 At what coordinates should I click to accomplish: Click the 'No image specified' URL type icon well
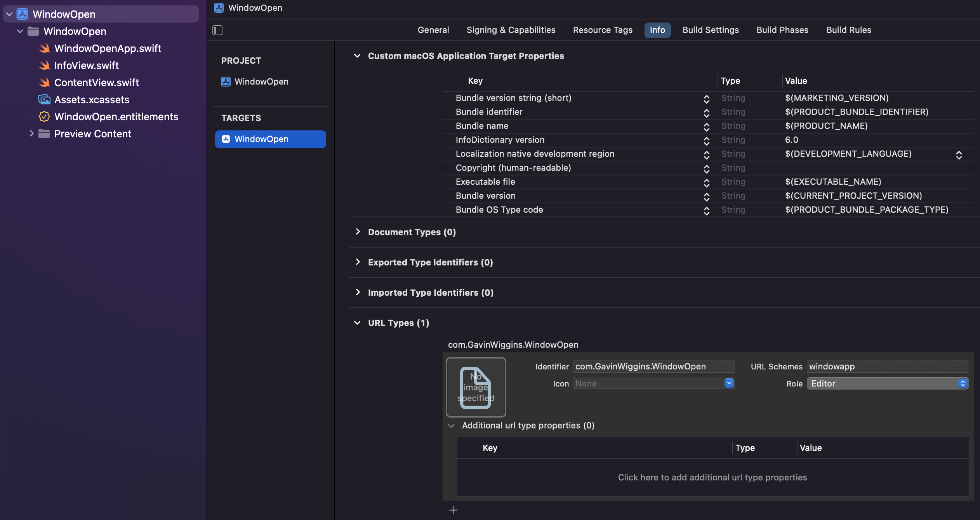point(476,387)
